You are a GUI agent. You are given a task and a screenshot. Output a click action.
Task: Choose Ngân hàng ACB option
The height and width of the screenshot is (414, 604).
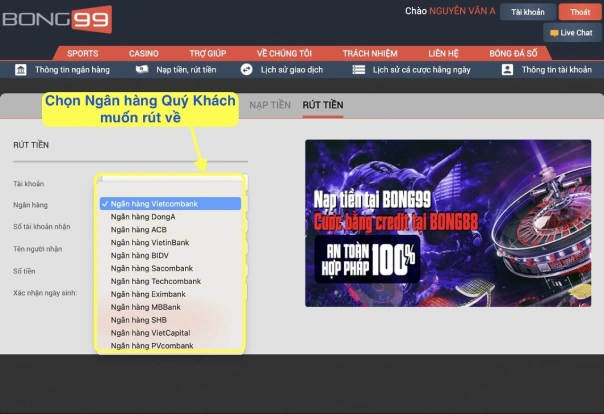pyautogui.click(x=170, y=230)
